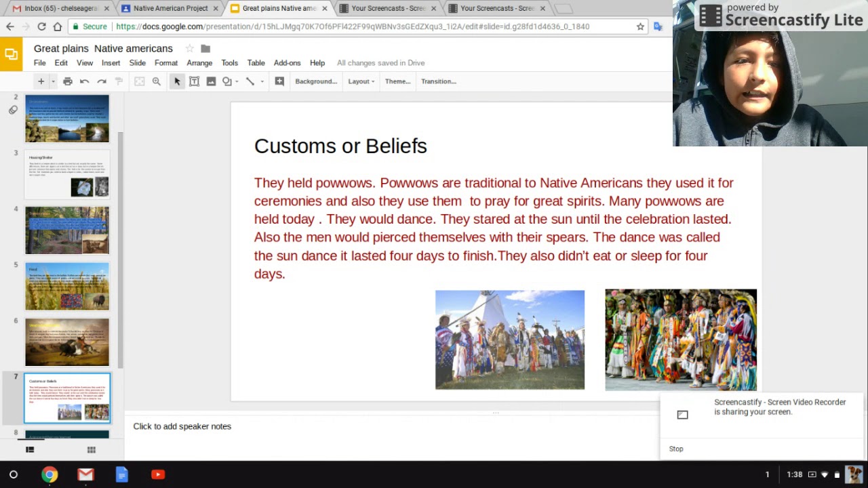Click the Print icon in toolbar
This screenshot has width=868, height=488.
[68, 81]
